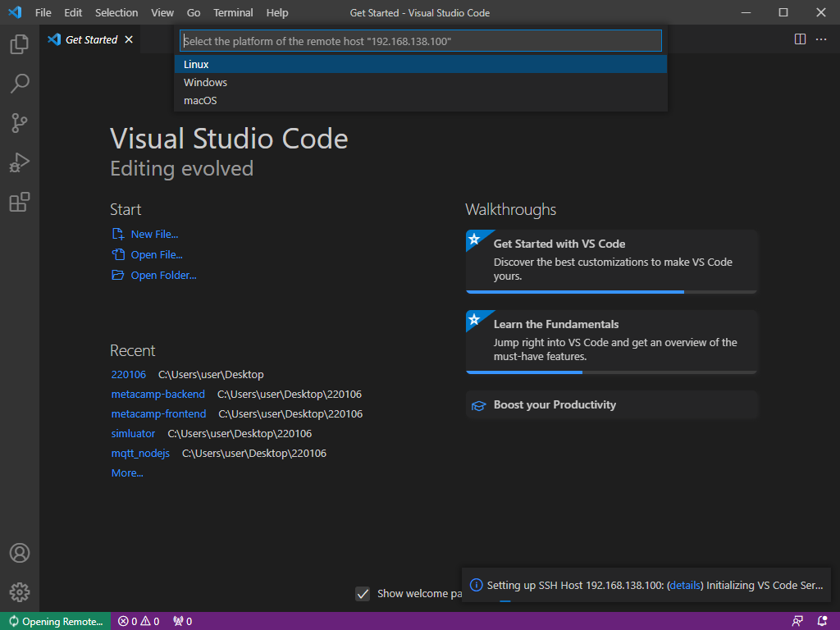840x630 pixels.
Task: Switch to the Get Started tab
Action: tap(90, 39)
